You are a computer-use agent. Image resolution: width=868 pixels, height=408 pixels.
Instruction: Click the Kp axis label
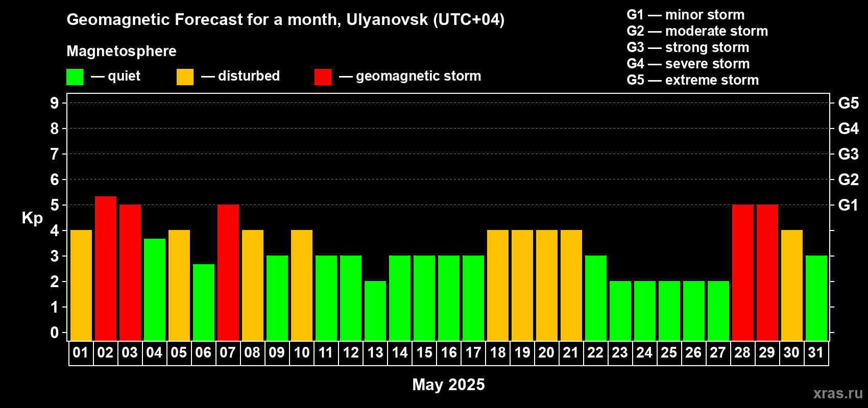[x=32, y=218]
